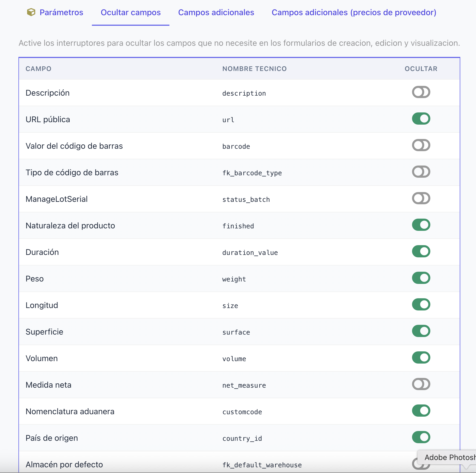Screen dimensions: 476x473
Task: Disable hide toggle for URL pública
Action: pos(421,119)
